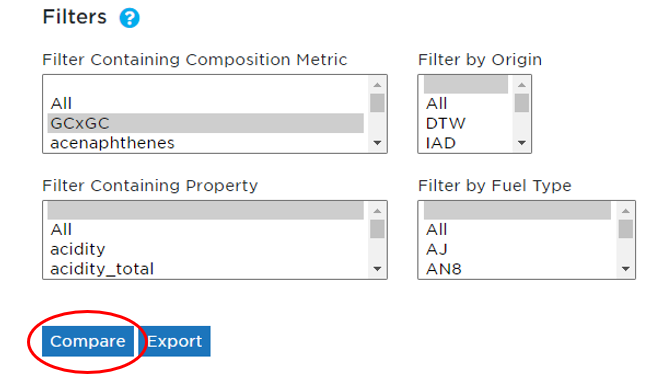This screenshot has width=661, height=386.
Task: Click Origin list scroll-down arrow
Action: point(522,143)
